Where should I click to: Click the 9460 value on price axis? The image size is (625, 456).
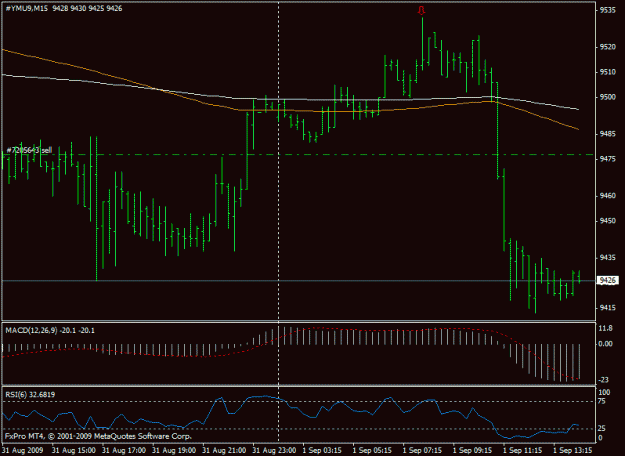click(607, 196)
